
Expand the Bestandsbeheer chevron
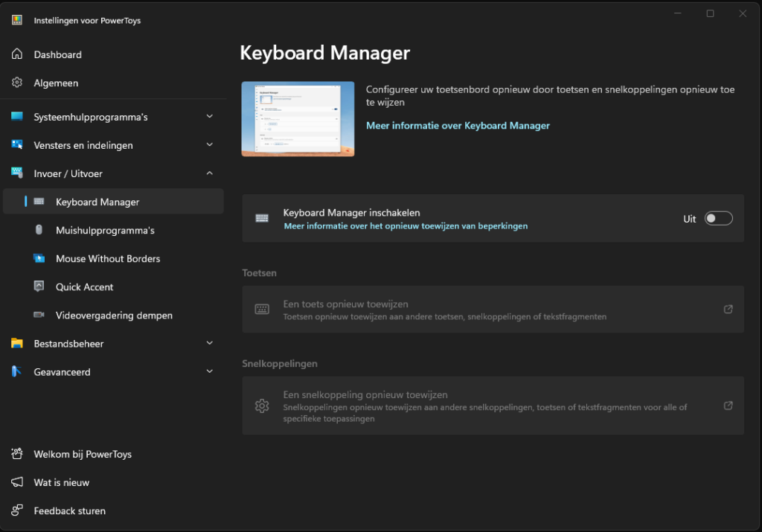pyautogui.click(x=209, y=342)
